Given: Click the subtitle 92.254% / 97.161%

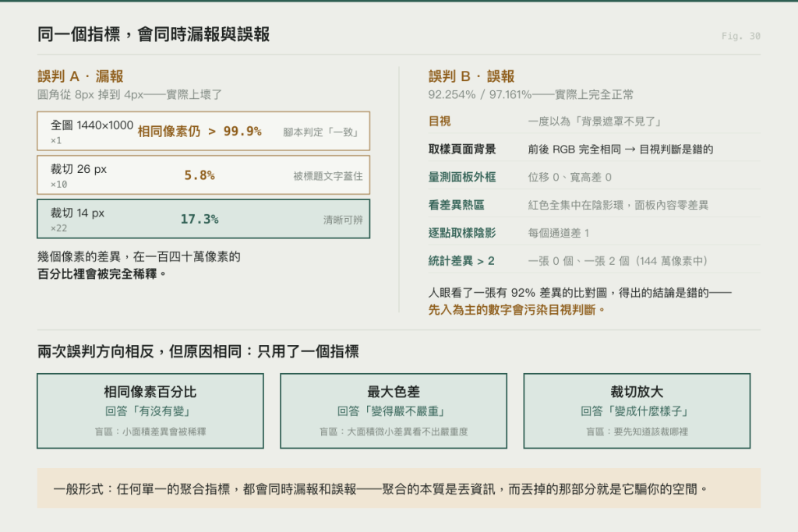Looking at the screenshot, I should [480, 94].
